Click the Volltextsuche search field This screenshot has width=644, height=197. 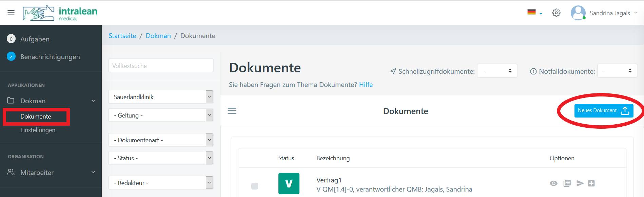click(x=161, y=66)
